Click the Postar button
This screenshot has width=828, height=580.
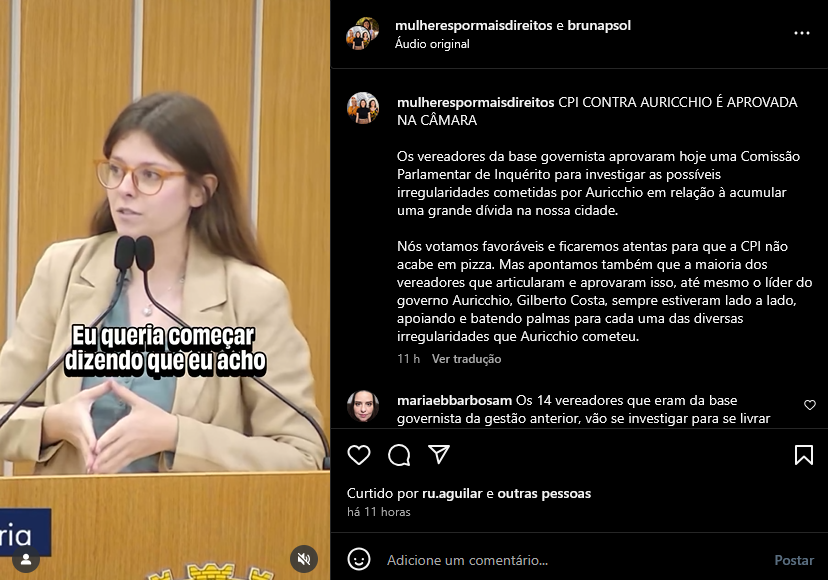point(794,560)
